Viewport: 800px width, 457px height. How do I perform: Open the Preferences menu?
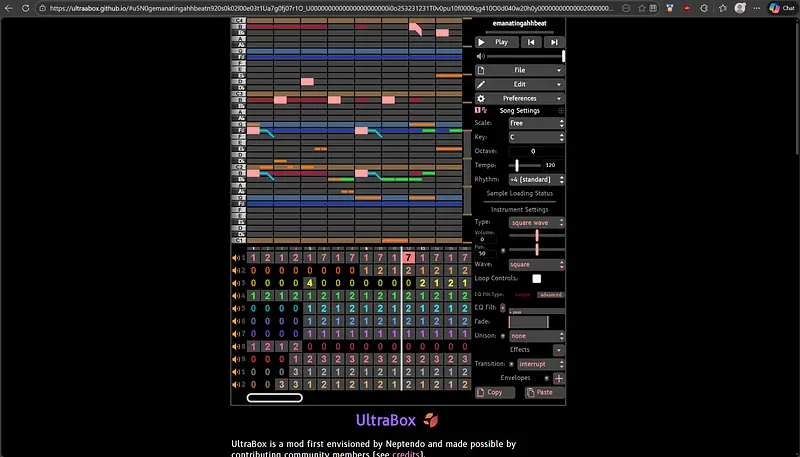(x=520, y=99)
